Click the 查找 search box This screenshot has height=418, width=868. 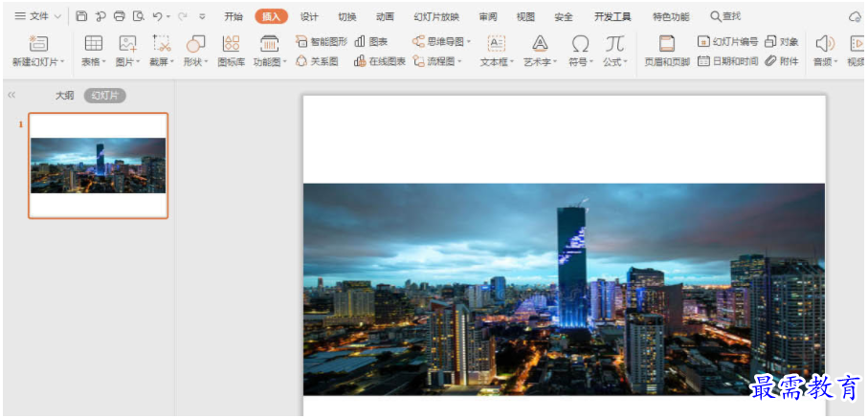[725, 16]
